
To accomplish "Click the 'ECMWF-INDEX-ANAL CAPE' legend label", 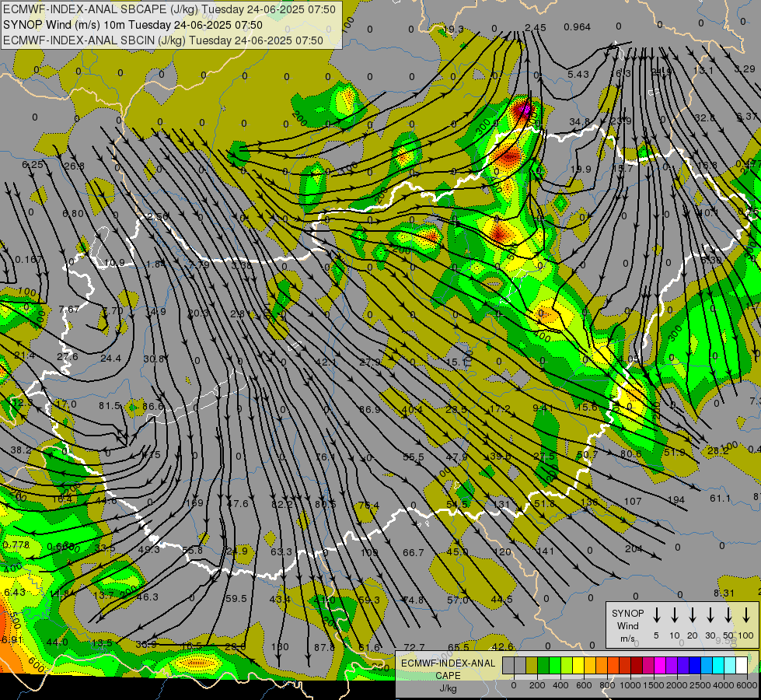I will 448,669.
